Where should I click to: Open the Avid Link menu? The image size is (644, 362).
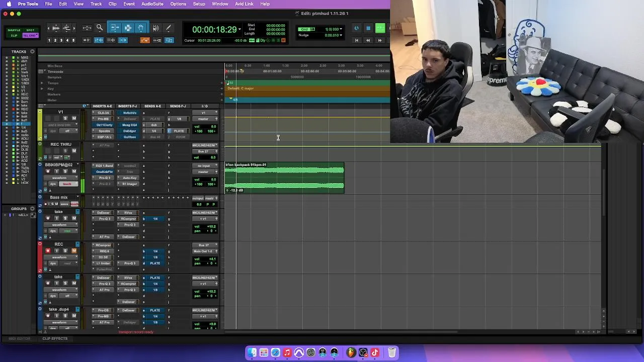click(x=244, y=4)
